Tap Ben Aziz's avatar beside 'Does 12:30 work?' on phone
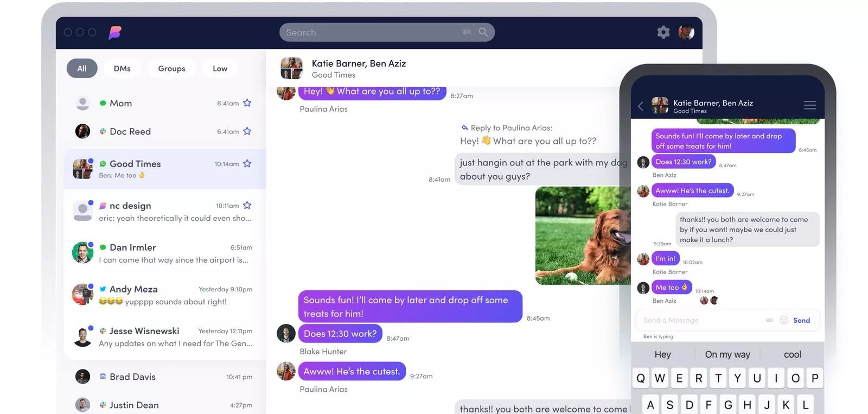Image resolution: width=868 pixels, height=414 pixels. point(643,162)
